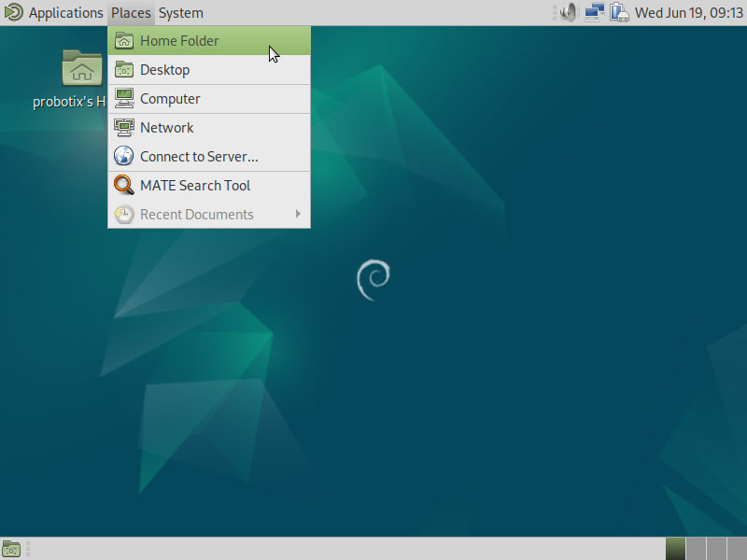Open the Applications menu
The width and height of the screenshot is (747, 560).
click(x=65, y=13)
